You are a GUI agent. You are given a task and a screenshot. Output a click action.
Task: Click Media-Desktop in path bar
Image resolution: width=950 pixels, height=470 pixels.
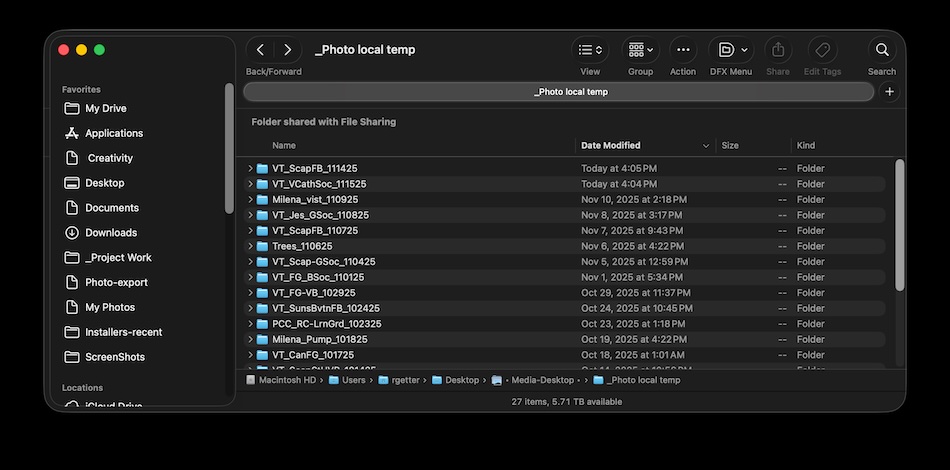pyautogui.click(x=536, y=380)
